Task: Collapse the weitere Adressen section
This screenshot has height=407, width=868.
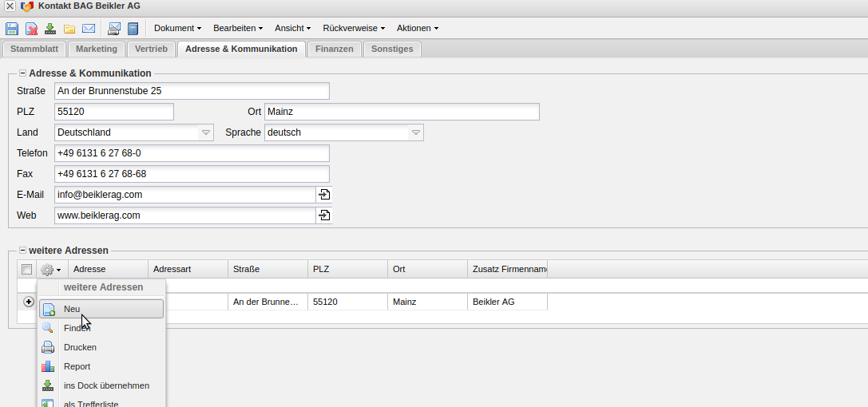Action: pos(22,251)
